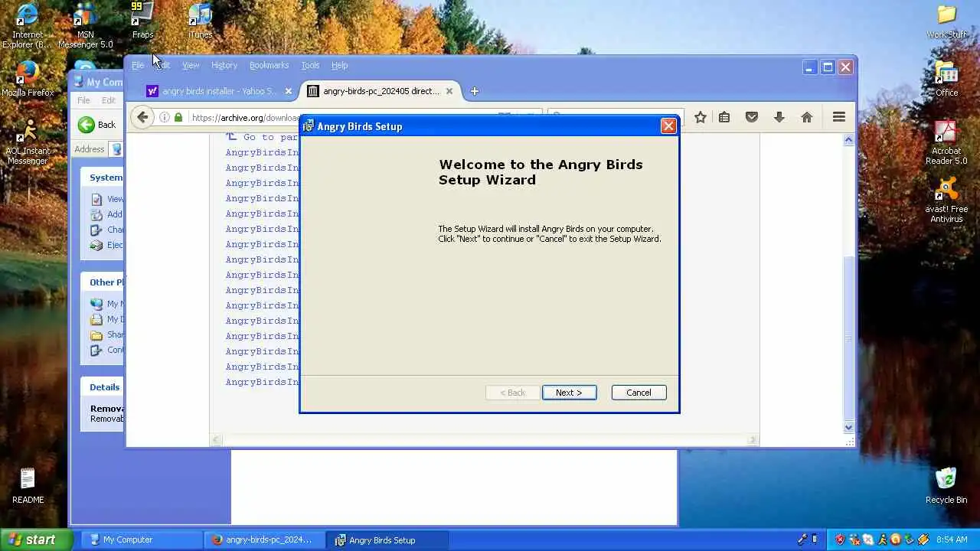Select the Recycle Bin icon
The width and height of the screenshot is (980, 551).
point(946,487)
